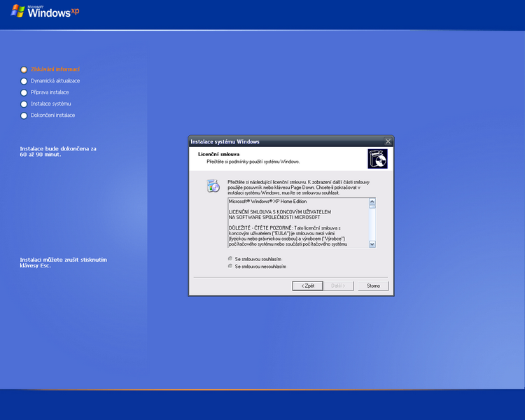
Task: Click the "Příprava instalace" step bullet
Action: (24, 92)
